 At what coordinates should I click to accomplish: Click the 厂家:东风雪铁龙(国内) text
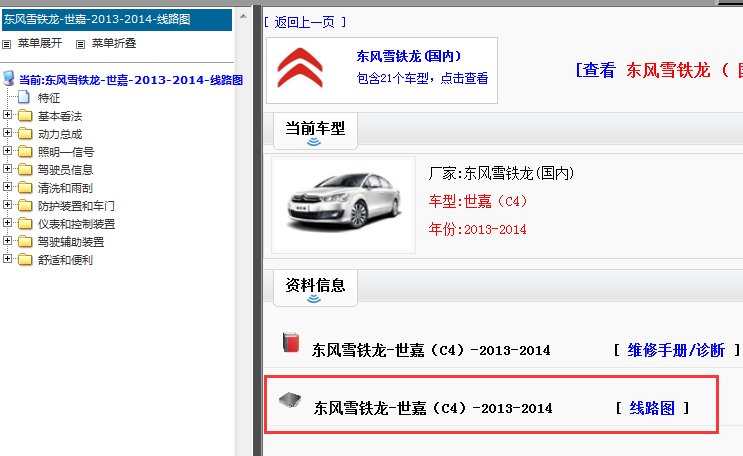pyautogui.click(x=501, y=173)
